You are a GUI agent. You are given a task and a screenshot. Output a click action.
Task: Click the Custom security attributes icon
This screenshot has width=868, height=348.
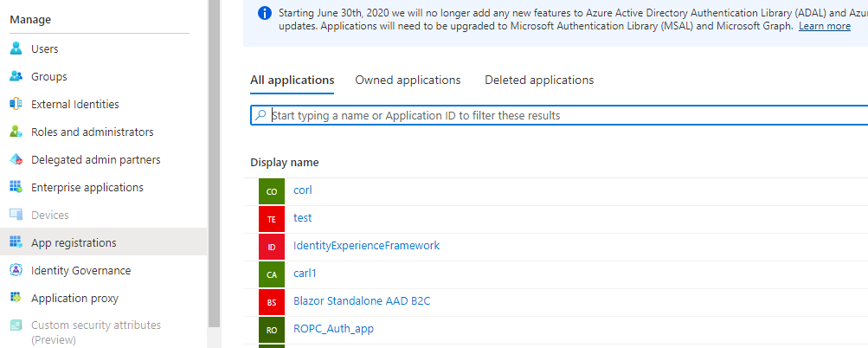pyautogui.click(x=16, y=325)
